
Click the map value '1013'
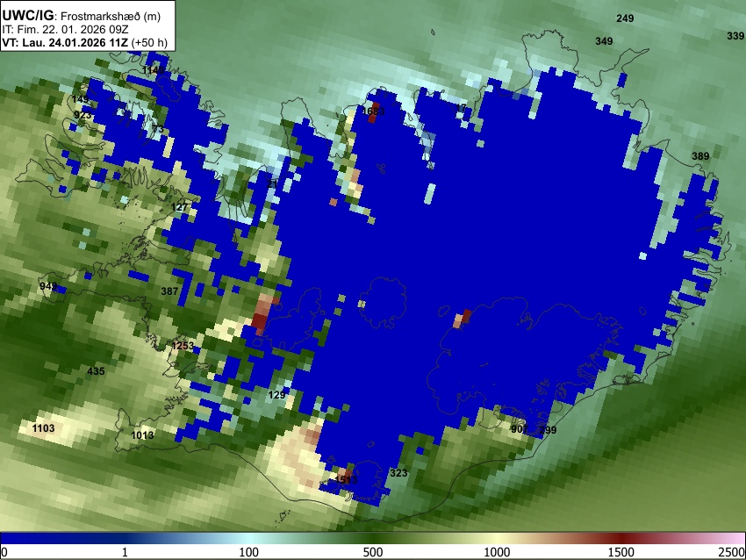click(x=142, y=435)
